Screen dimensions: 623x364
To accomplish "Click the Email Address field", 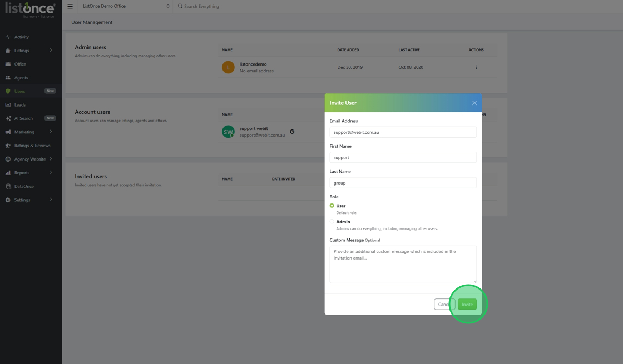I will (x=403, y=132).
